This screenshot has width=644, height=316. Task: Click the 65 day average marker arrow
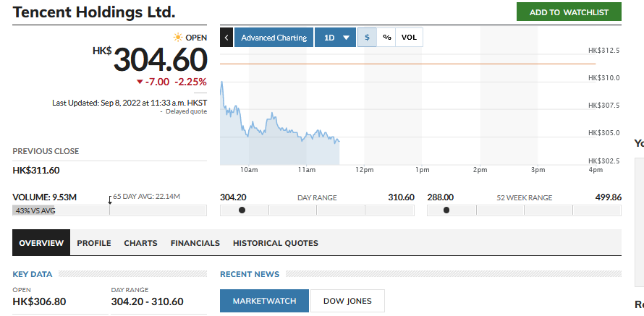click(110, 200)
